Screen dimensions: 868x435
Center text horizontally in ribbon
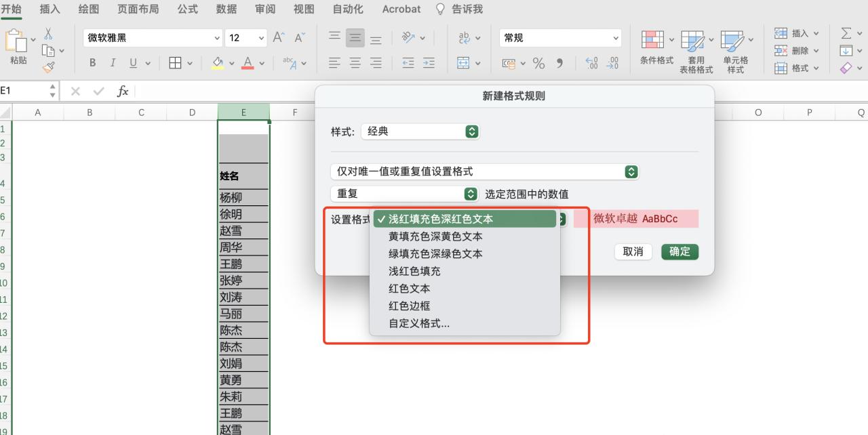(355, 63)
